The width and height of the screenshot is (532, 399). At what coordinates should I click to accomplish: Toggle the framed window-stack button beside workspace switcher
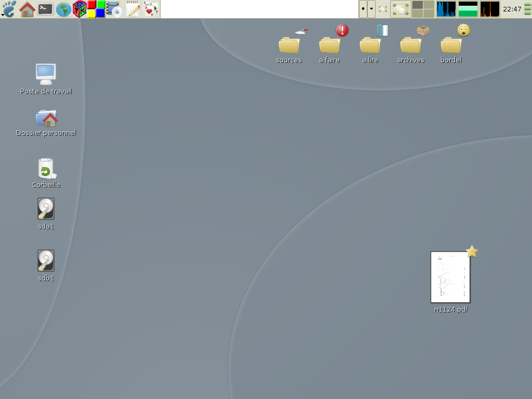tap(401, 9)
